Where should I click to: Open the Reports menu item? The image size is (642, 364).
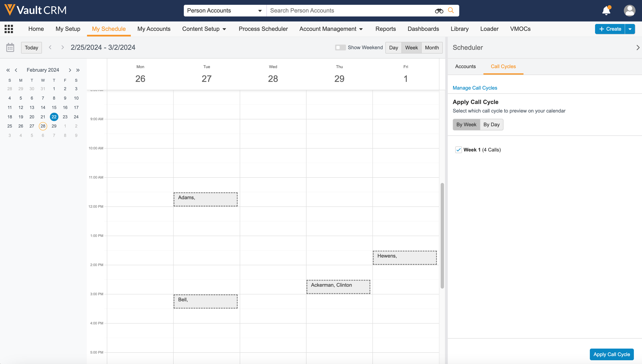(385, 29)
